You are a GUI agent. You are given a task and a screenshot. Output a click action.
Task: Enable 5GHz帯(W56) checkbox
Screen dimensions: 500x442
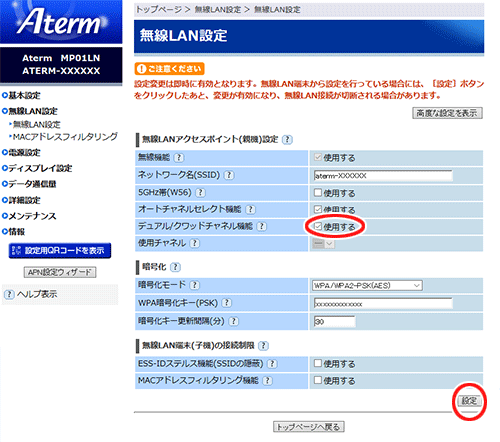tap(318, 192)
